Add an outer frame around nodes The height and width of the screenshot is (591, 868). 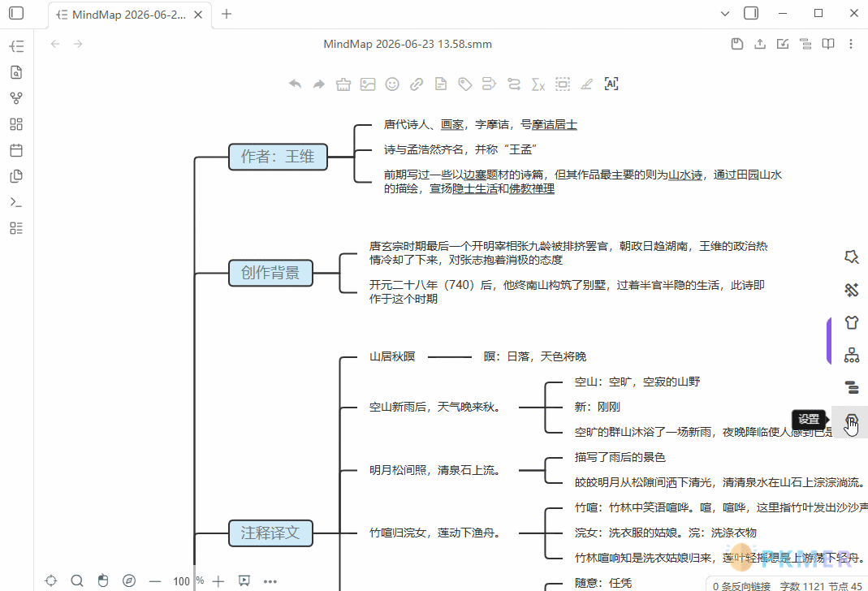pyautogui.click(x=563, y=84)
